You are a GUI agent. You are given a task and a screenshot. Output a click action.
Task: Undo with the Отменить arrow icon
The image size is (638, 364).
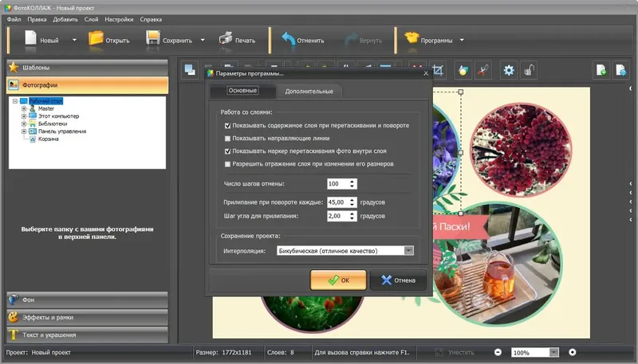[288, 39]
